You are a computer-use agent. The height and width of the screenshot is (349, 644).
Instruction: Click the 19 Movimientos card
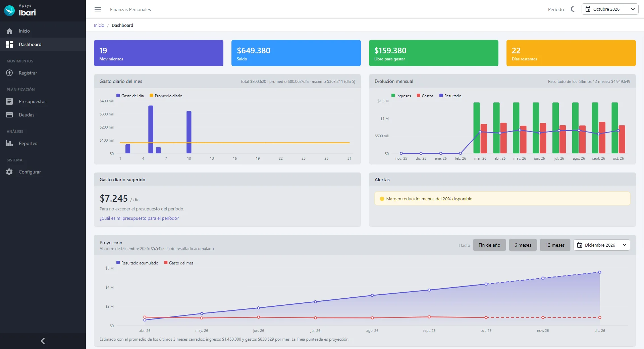[159, 53]
